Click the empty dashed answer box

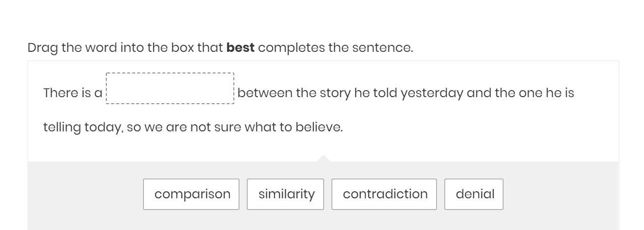pos(170,89)
